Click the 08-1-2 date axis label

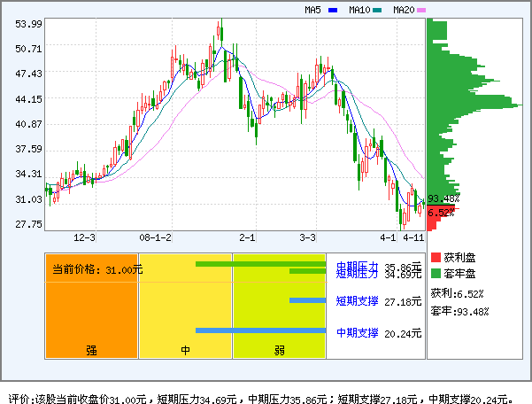click(155, 238)
